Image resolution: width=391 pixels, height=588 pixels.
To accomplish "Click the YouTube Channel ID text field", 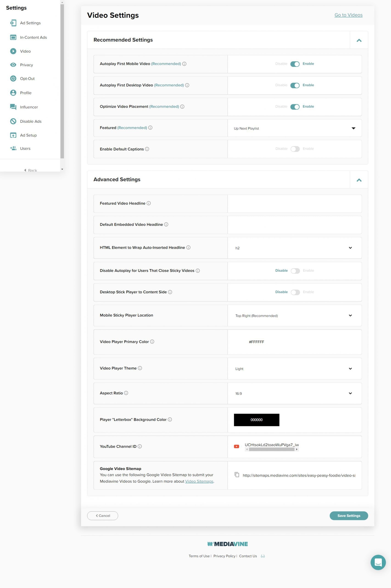I will tap(271, 445).
